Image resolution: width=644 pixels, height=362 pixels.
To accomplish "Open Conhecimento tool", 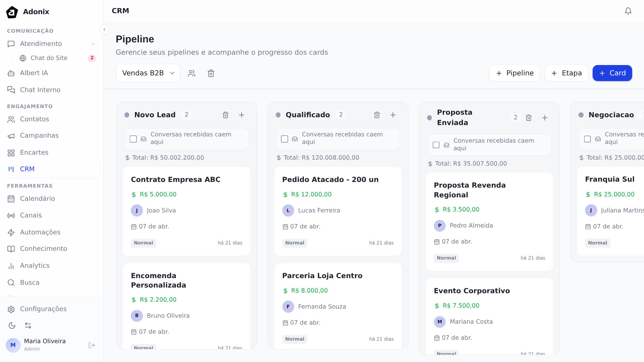I will coord(52,249).
